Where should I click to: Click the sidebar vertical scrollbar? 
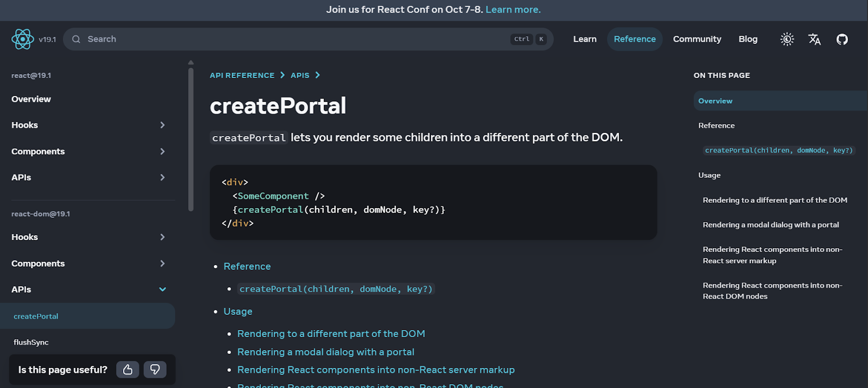[x=191, y=138]
